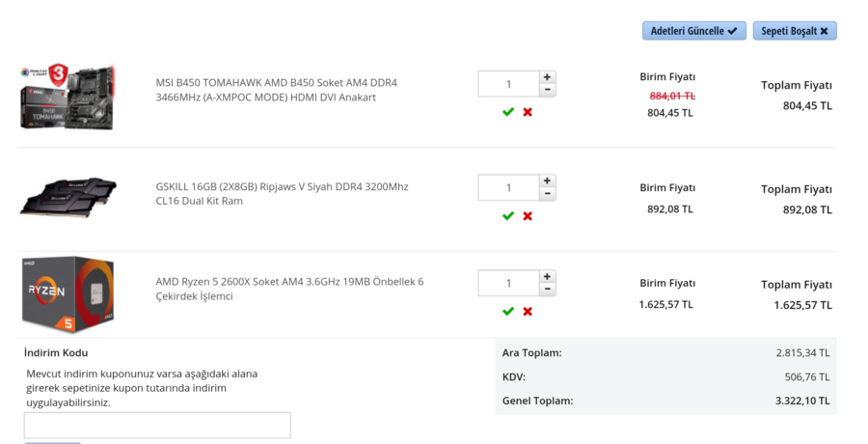The height and width of the screenshot is (444, 868).
Task: Decrease quantity of AMD Ryzen 5 2600X
Action: [547, 290]
